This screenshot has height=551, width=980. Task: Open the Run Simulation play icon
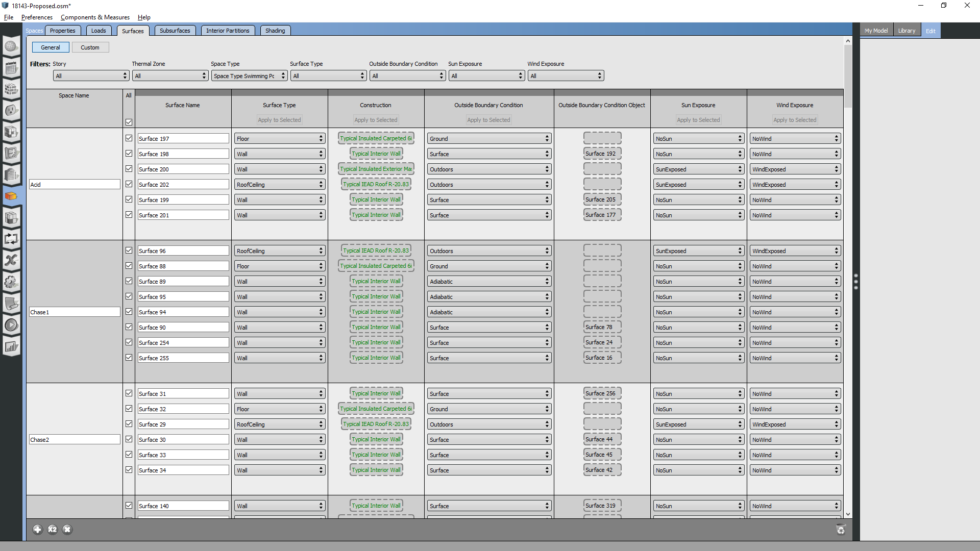point(11,325)
